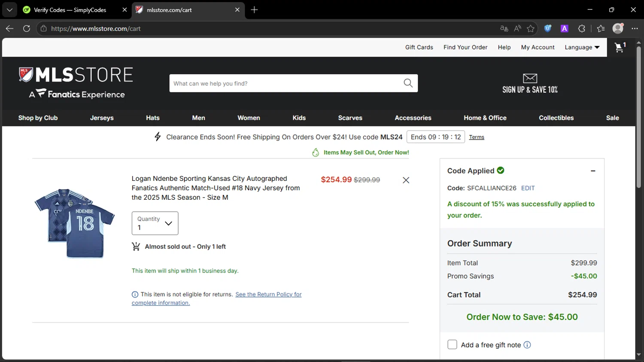
Task: Click the clearance lightning bolt icon
Action: tap(158, 137)
